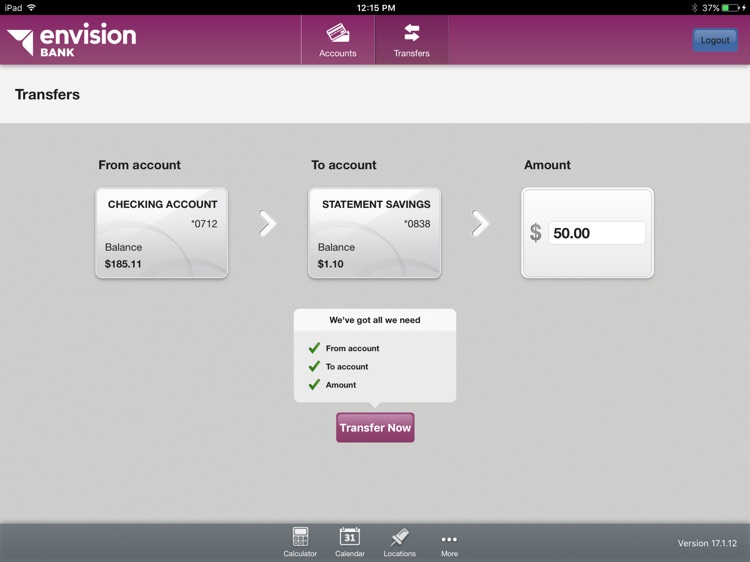Image resolution: width=750 pixels, height=562 pixels.
Task: Switch to the Transfers tab
Action: 411,40
